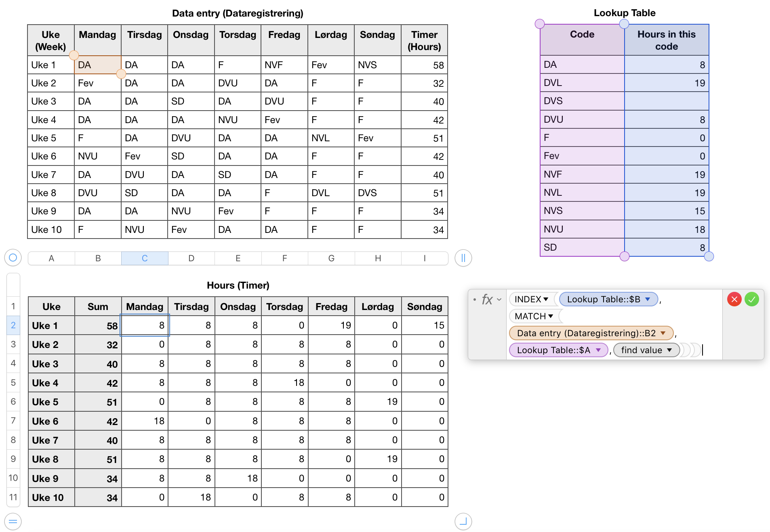Viewport: 770px width, 532px height.
Task: Click Hours (Timer) table title
Action: click(238, 285)
